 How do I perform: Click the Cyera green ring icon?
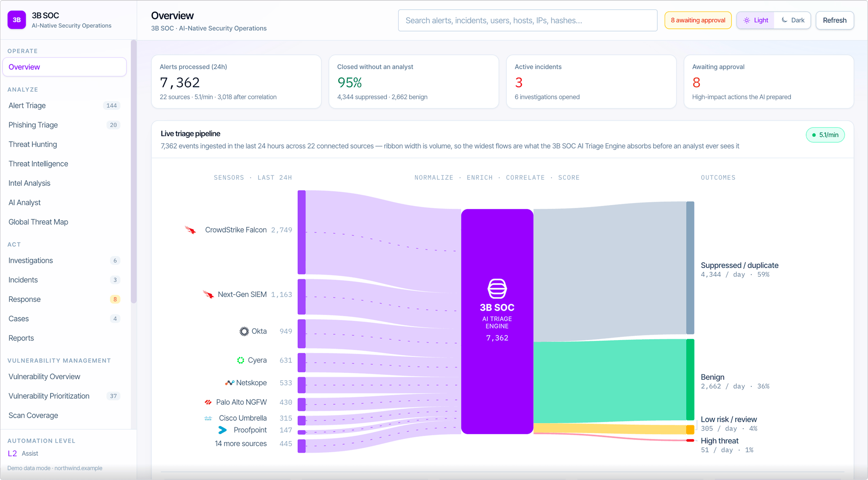click(240, 360)
